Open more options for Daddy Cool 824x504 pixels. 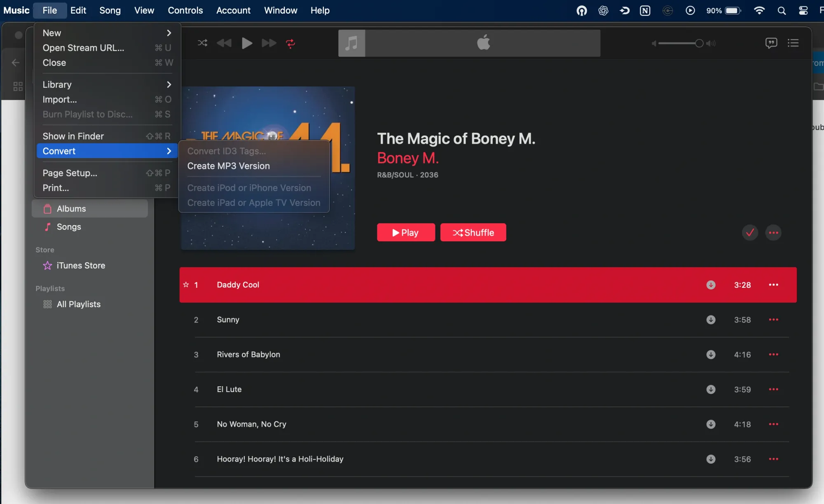pyautogui.click(x=774, y=285)
